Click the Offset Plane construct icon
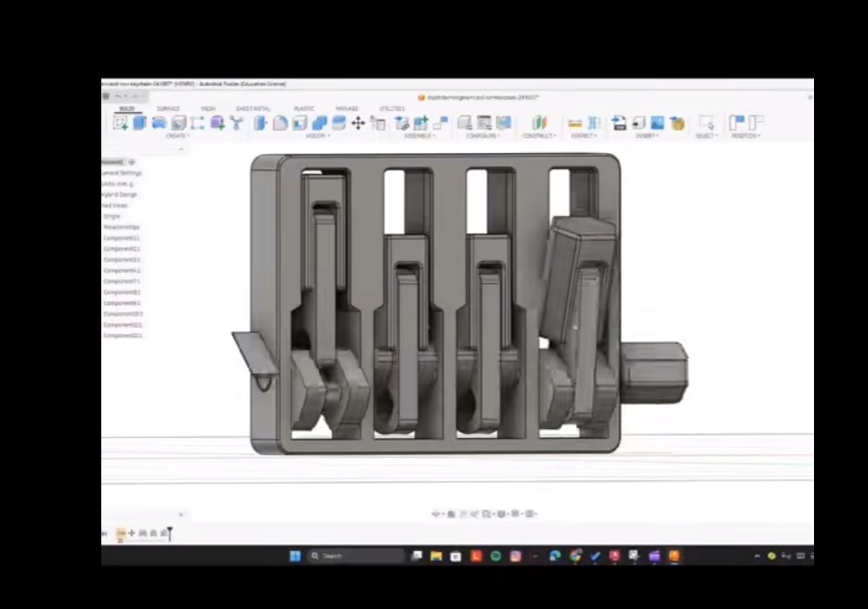868x609 pixels. coord(540,122)
